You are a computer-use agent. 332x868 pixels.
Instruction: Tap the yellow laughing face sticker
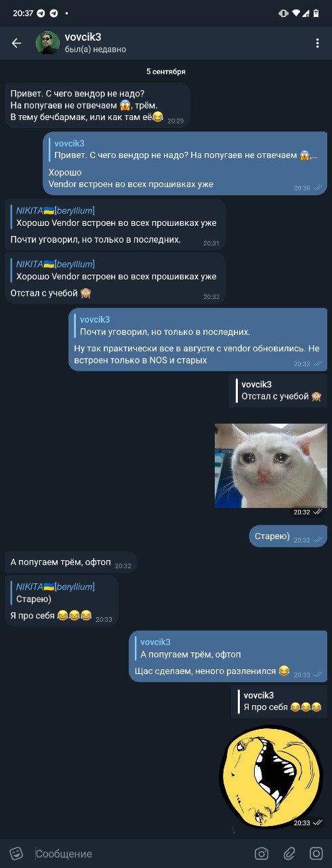(x=271, y=777)
